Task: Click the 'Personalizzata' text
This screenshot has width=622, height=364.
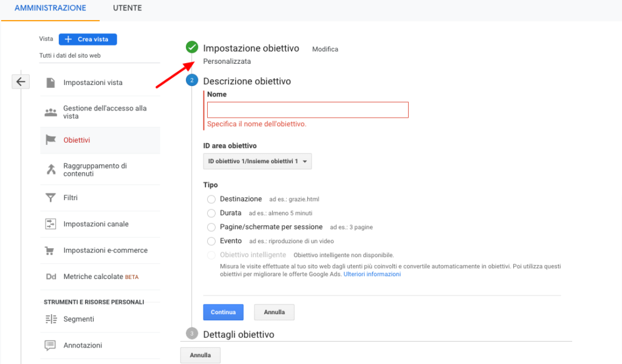Action: 227,61
